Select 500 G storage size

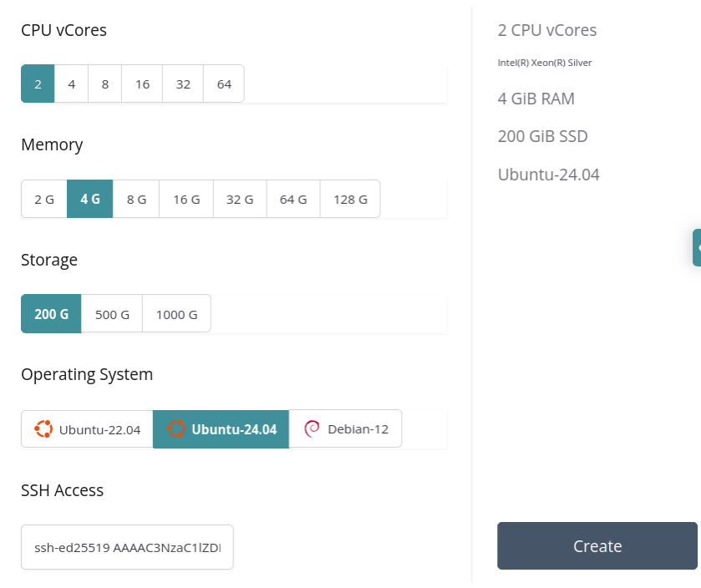point(112,315)
